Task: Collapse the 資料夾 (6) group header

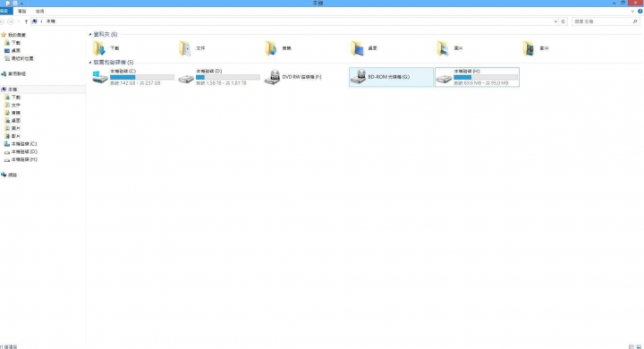Action: tap(90, 35)
